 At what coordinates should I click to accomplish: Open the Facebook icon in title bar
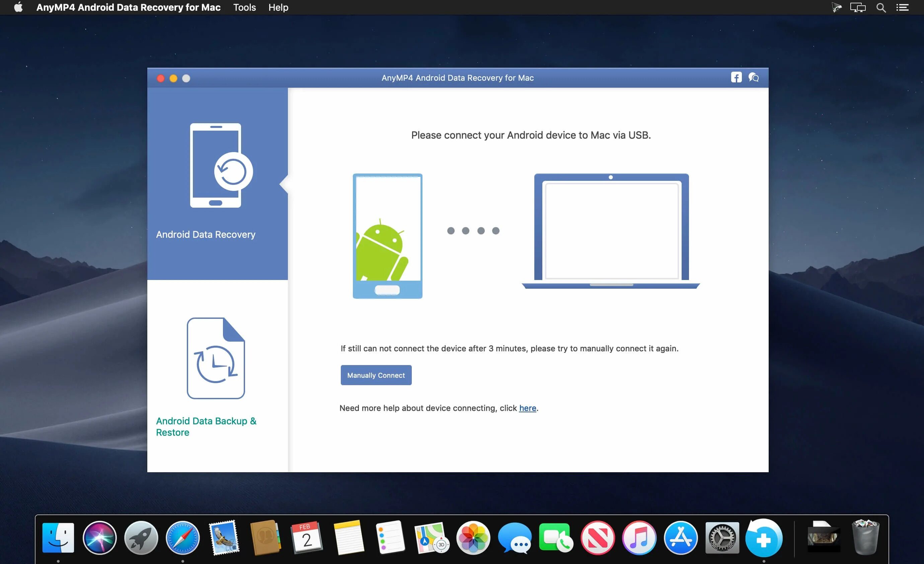point(736,78)
